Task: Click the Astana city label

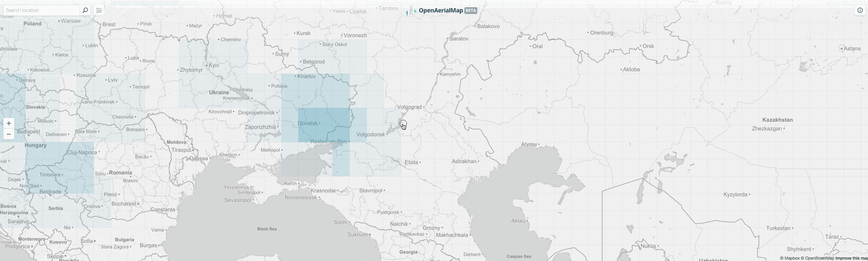Action: [x=852, y=49]
